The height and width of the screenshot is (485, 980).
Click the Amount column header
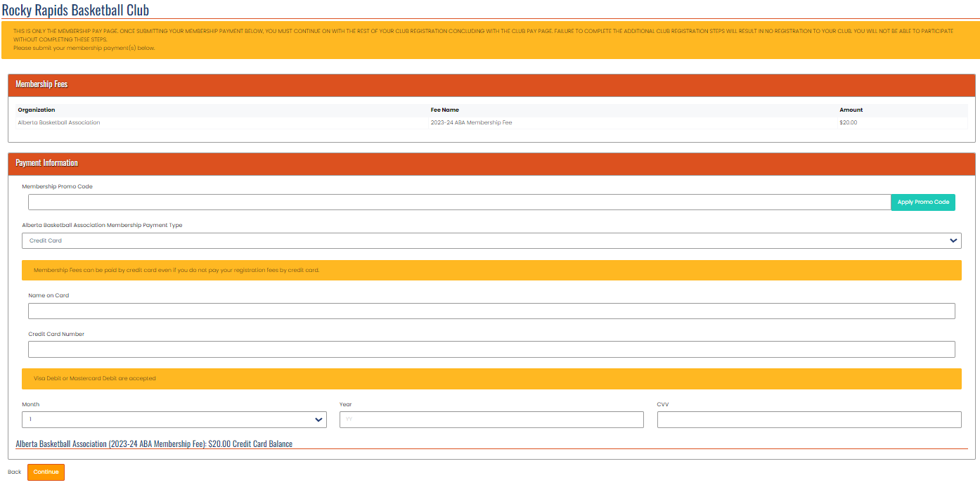[851, 110]
